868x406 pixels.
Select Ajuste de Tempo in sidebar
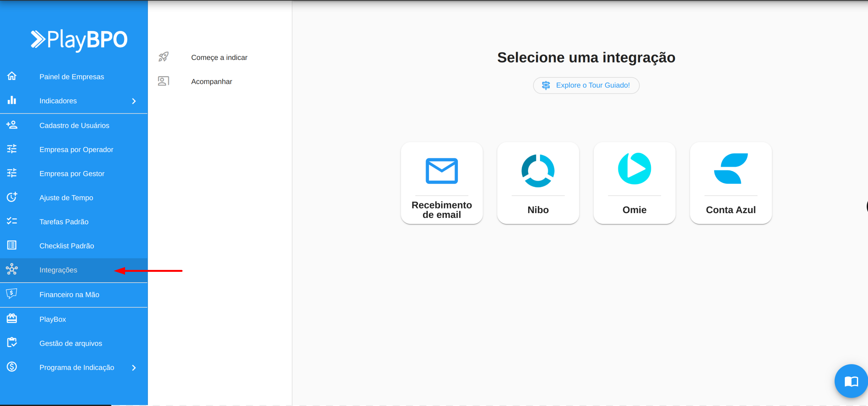tap(74, 198)
